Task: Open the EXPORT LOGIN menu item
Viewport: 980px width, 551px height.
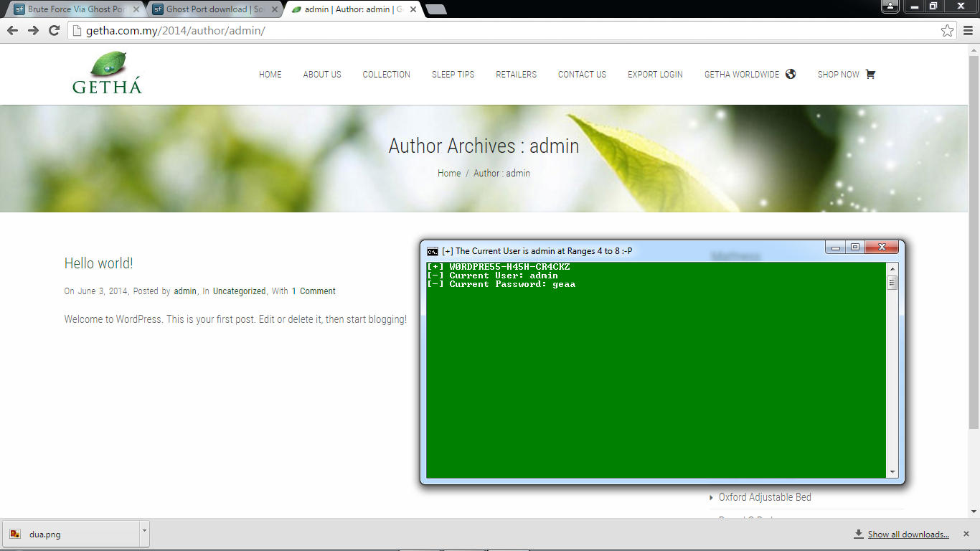Action: (x=656, y=75)
